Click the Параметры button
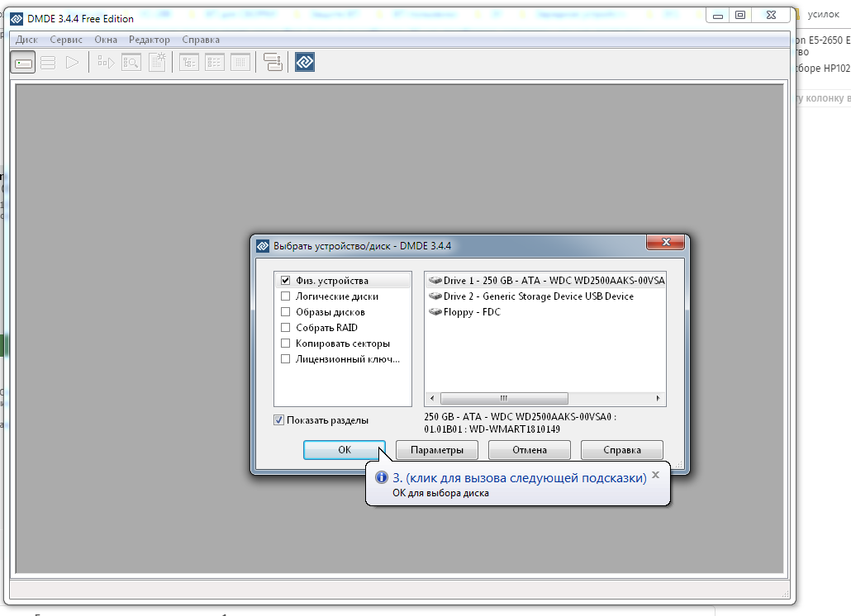Image resolution: width=851 pixels, height=616 pixels. tap(437, 450)
